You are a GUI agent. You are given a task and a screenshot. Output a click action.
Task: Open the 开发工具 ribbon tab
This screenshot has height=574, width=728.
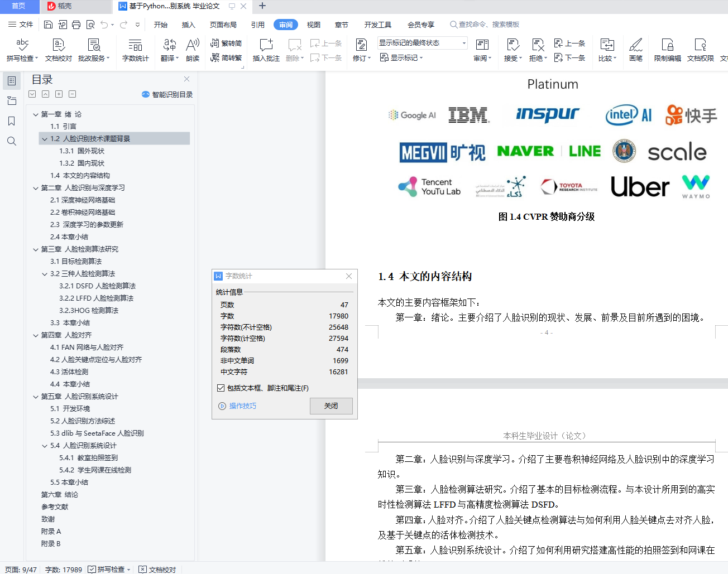[378, 25]
